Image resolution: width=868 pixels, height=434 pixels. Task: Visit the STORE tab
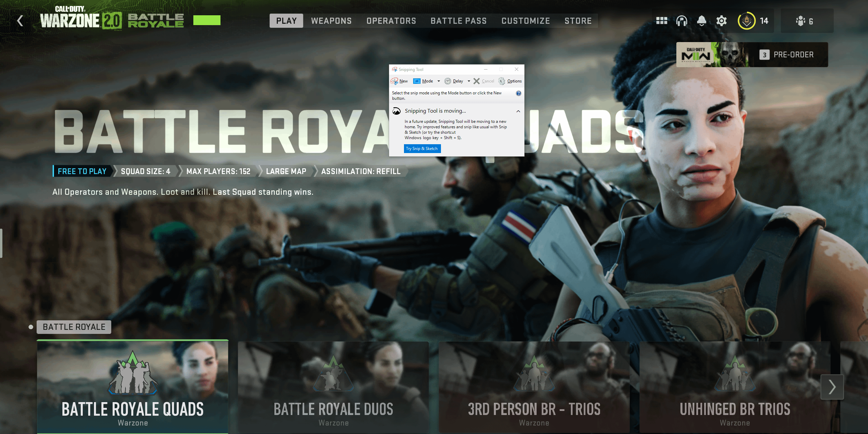click(x=578, y=21)
